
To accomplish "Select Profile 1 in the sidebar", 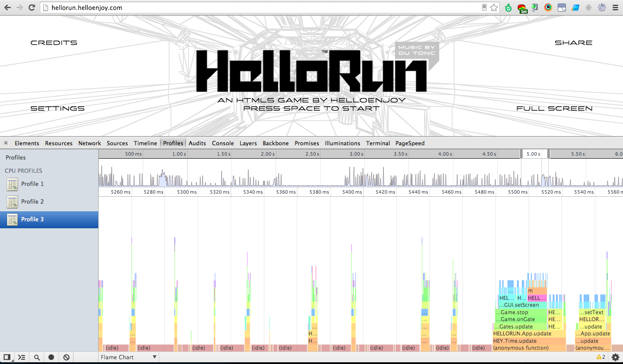I will click(32, 184).
